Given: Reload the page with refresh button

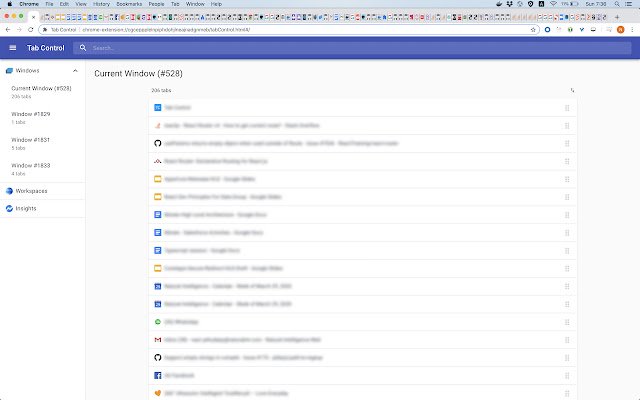Looking at the screenshot, I should 30,30.
